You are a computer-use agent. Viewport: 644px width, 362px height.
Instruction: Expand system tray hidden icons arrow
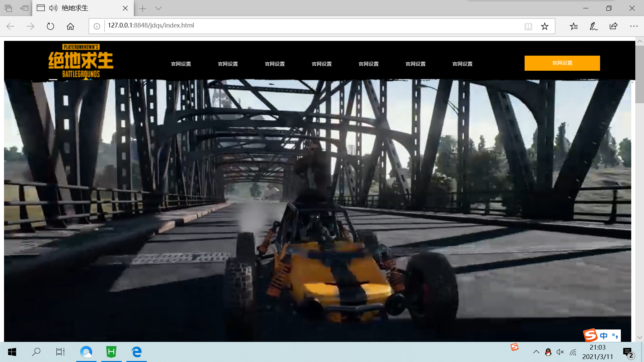point(536,352)
